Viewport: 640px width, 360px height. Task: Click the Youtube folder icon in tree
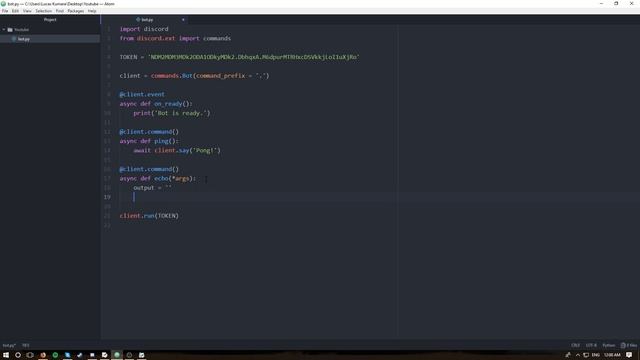[10, 30]
